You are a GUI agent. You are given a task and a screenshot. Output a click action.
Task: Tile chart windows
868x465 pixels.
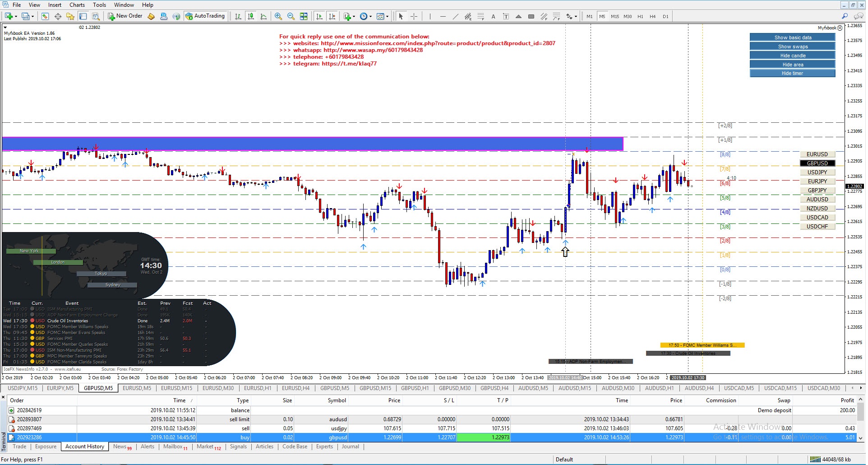tap(304, 16)
